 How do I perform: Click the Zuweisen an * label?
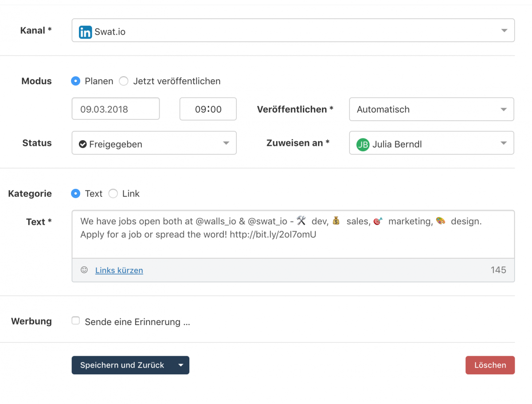298,143
